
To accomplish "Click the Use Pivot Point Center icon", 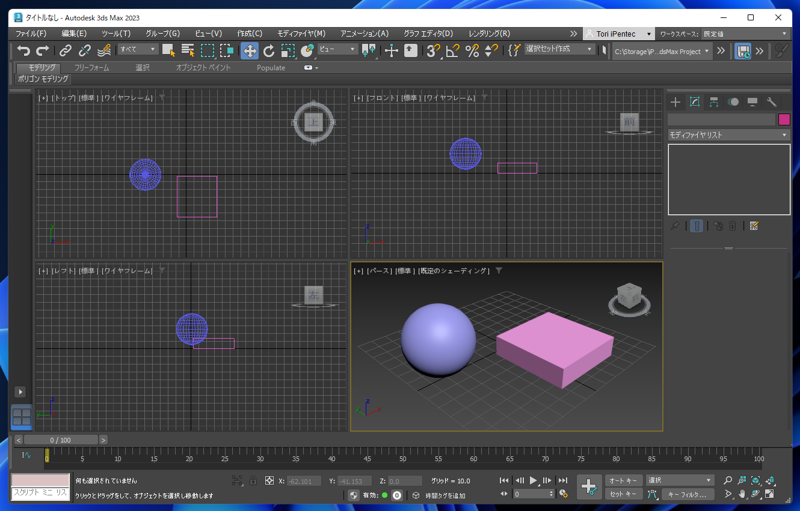I will (x=368, y=50).
